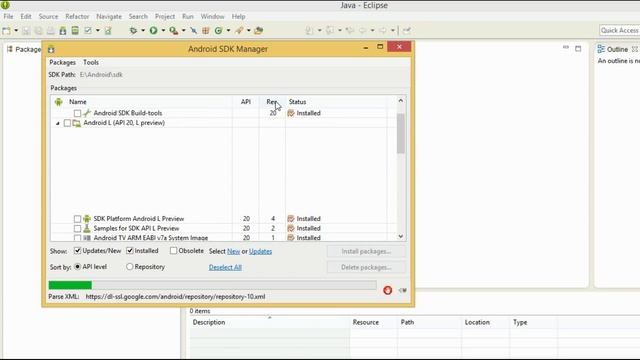The image size is (640, 360).
Task: Click the SDK Manager download progress bar
Action: 212,285
